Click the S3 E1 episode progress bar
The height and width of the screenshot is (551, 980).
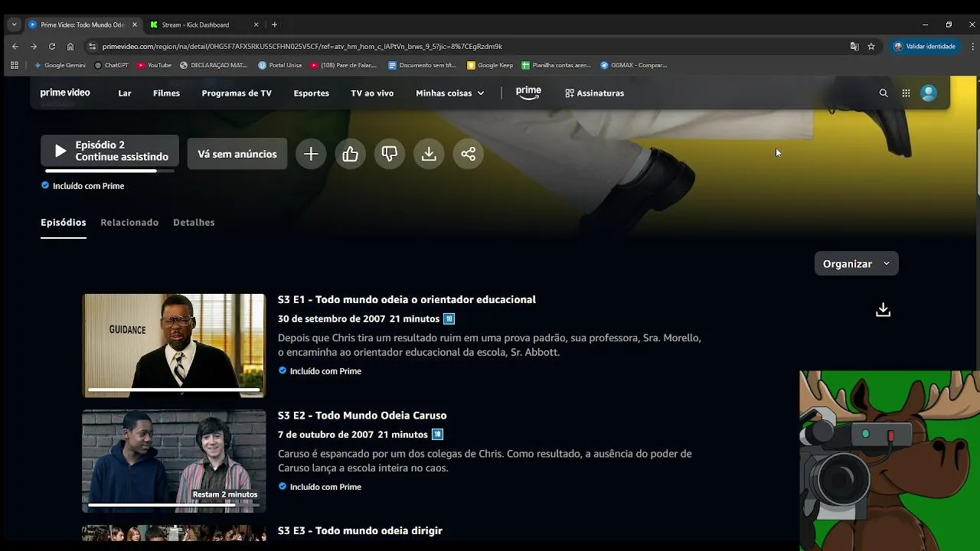pyautogui.click(x=174, y=390)
